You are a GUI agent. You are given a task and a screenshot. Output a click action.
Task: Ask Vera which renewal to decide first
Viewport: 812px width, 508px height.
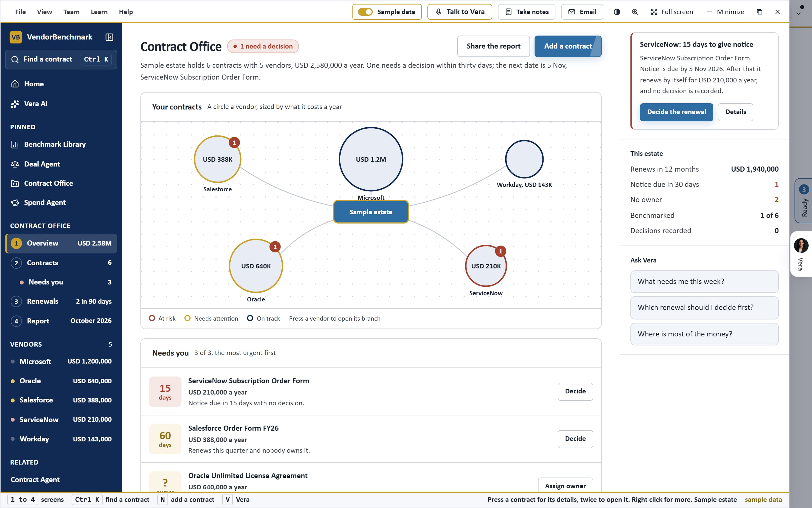tap(704, 308)
